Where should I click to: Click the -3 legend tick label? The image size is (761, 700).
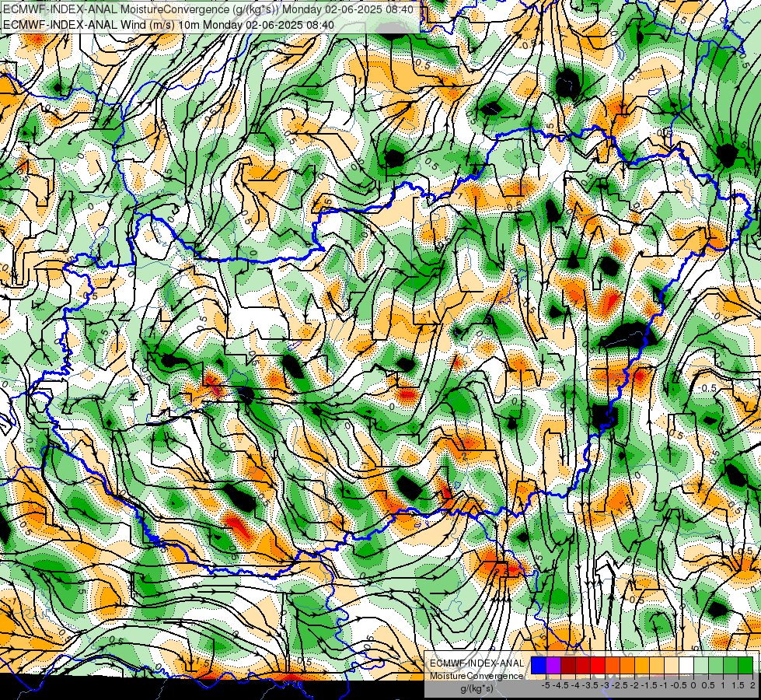click(x=605, y=685)
